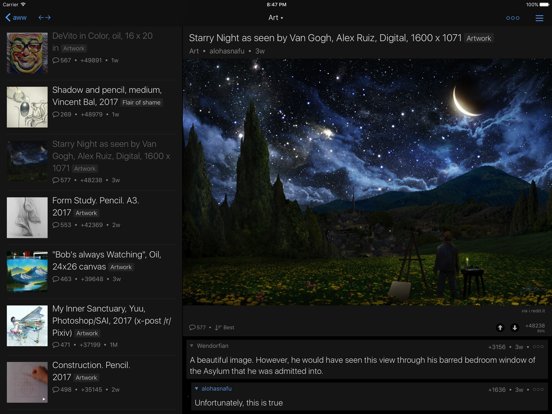Downvote the Starry Night post
The image size is (552, 414).
click(514, 328)
